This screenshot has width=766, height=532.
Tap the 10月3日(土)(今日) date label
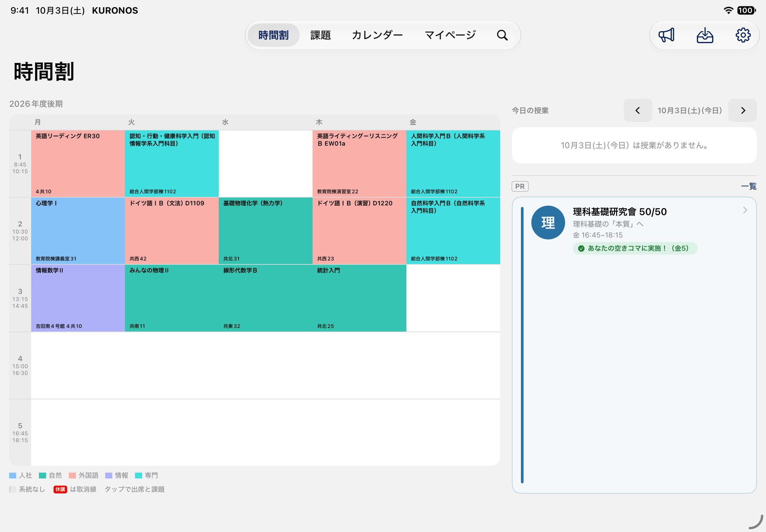click(x=690, y=110)
